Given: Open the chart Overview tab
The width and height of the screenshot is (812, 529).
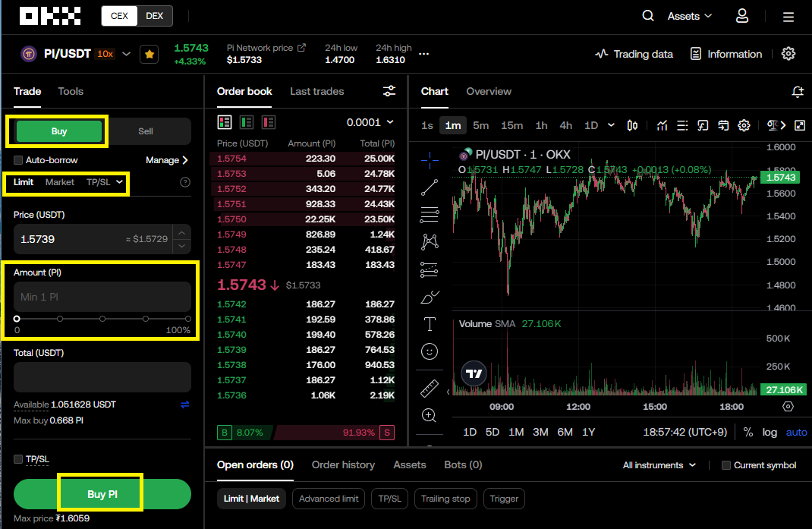Looking at the screenshot, I should (489, 91).
